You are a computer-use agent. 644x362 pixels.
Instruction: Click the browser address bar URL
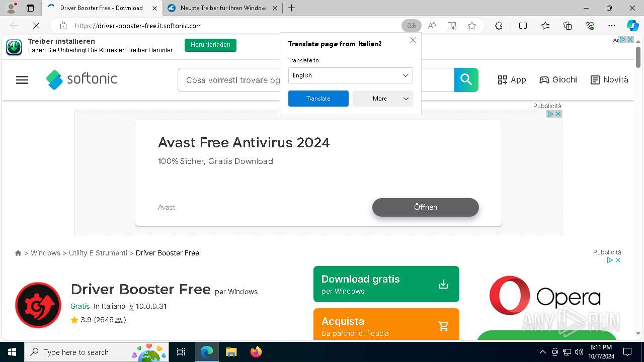click(x=138, y=26)
